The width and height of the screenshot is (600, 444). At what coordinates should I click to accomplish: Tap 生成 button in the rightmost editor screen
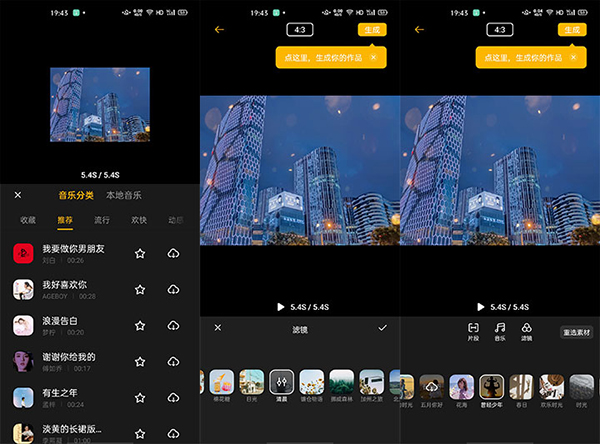point(572,30)
